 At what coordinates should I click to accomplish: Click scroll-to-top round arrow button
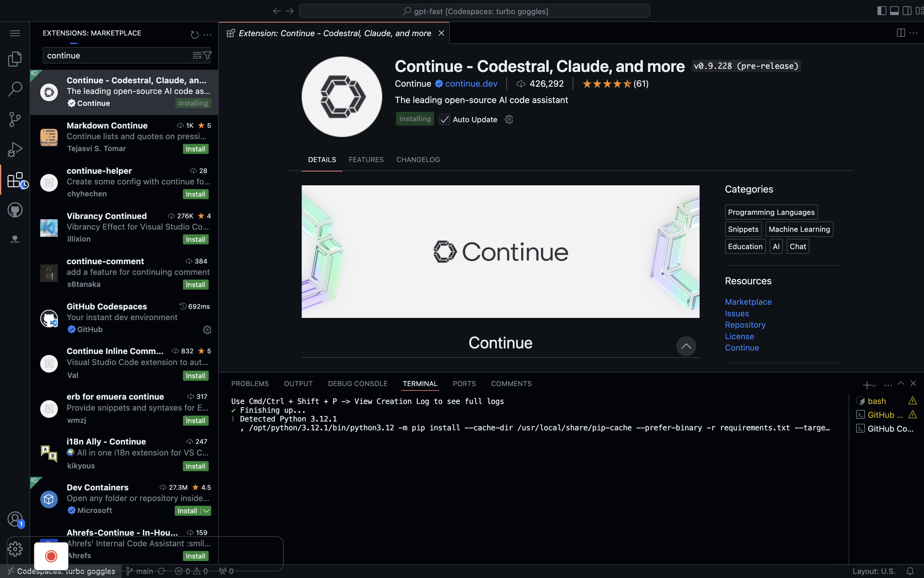(686, 346)
